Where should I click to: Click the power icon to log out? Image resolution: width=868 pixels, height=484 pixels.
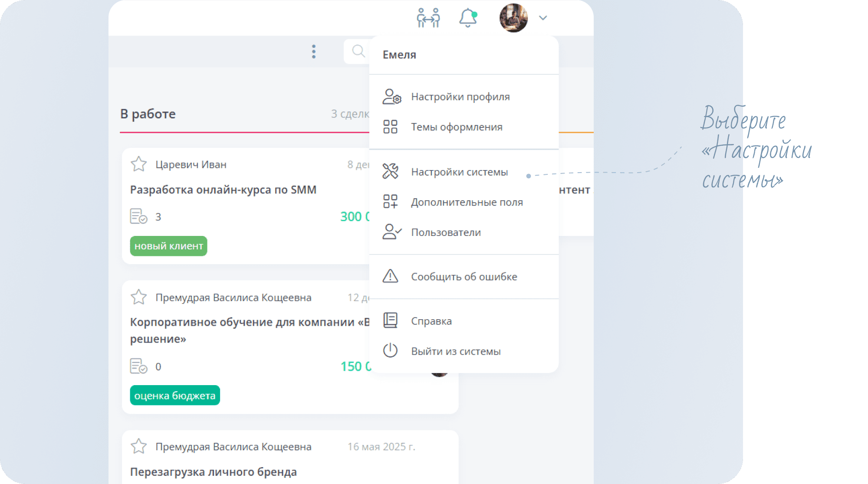390,350
